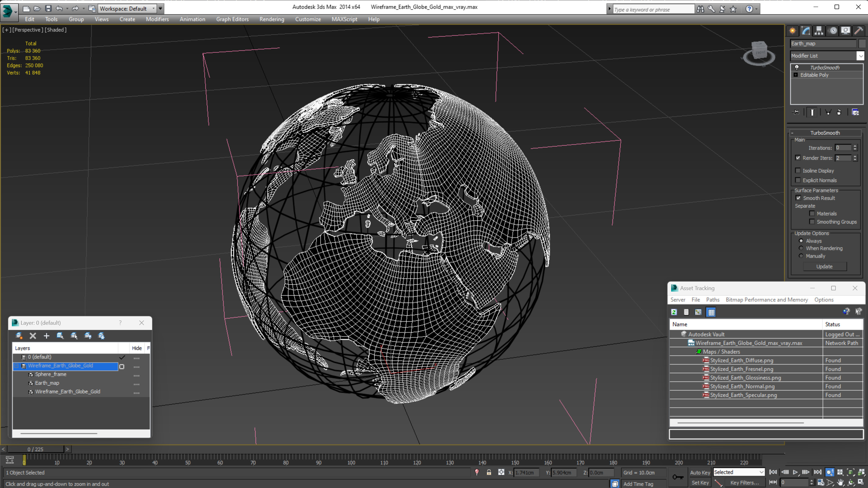
Task: Click Layer dialog horizontal scrollbar
Action: (59, 434)
